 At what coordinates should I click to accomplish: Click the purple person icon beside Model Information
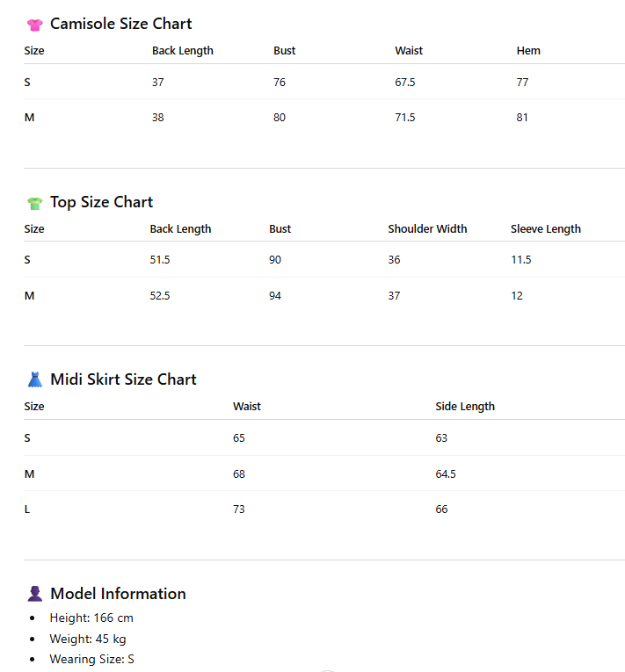click(35, 594)
